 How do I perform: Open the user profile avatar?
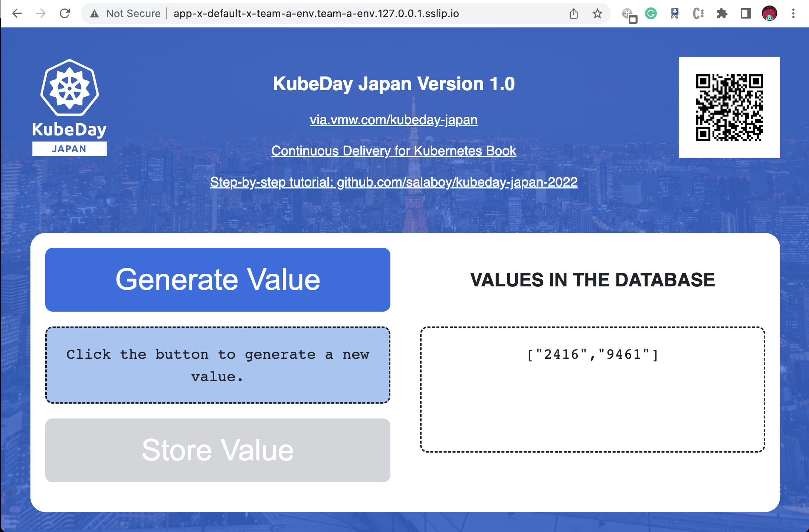(770, 14)
